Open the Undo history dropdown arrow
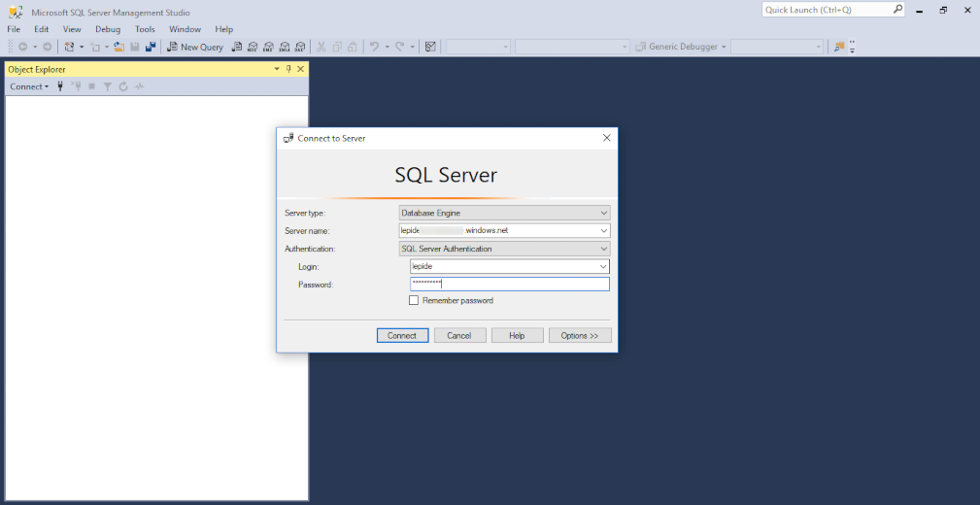The width and height of the screenshot is (980, 505). (x=387, y=47)
